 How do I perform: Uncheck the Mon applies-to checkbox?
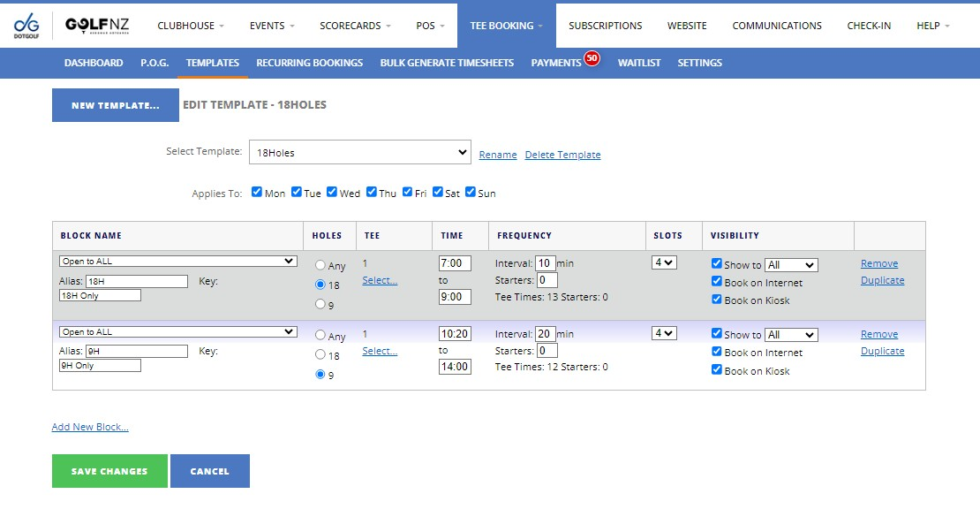(257, 192)
